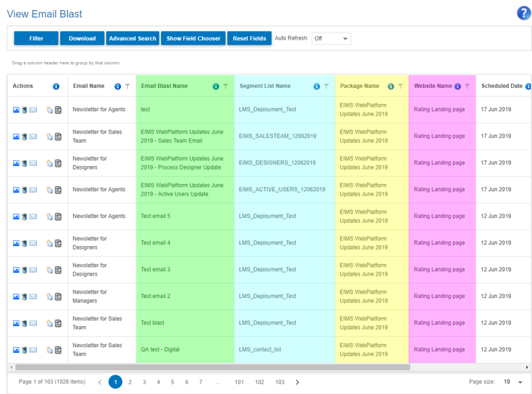Open Advanced Search
The image size is (532, 394).
pyautogui.click(x=133, y=38)
